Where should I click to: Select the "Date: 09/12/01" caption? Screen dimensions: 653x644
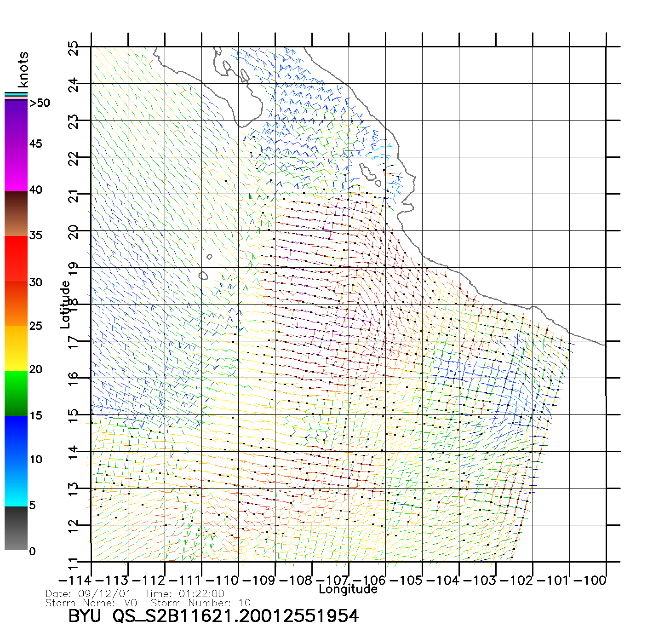click(x=88, y=594)
